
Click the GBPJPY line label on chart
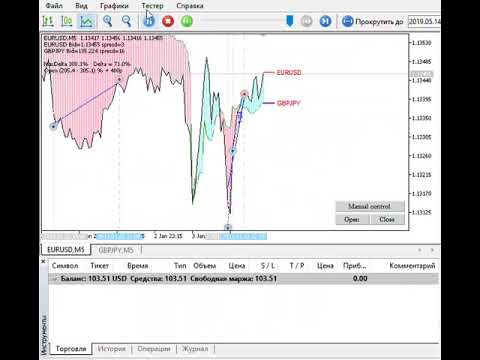(x=289, y=103)
